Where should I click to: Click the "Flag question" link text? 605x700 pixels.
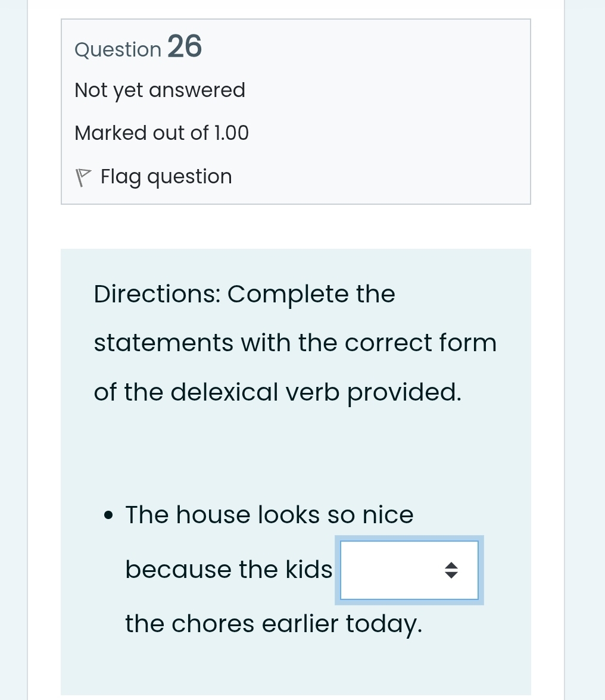pos(166,177)
